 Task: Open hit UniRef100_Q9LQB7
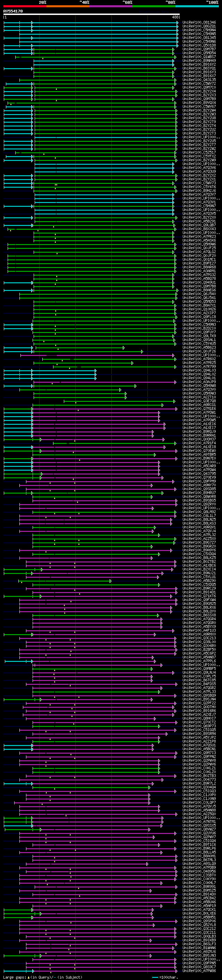tap(199, 225)
